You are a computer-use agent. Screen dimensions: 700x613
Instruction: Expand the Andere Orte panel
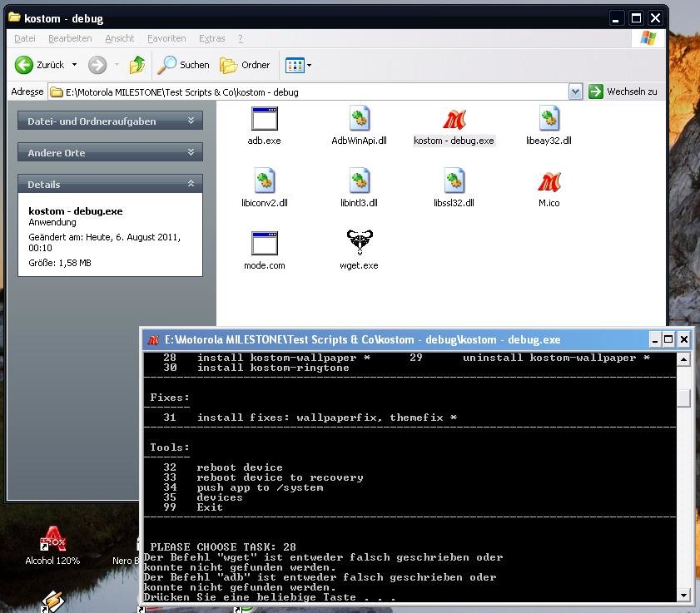click(110, 152)
